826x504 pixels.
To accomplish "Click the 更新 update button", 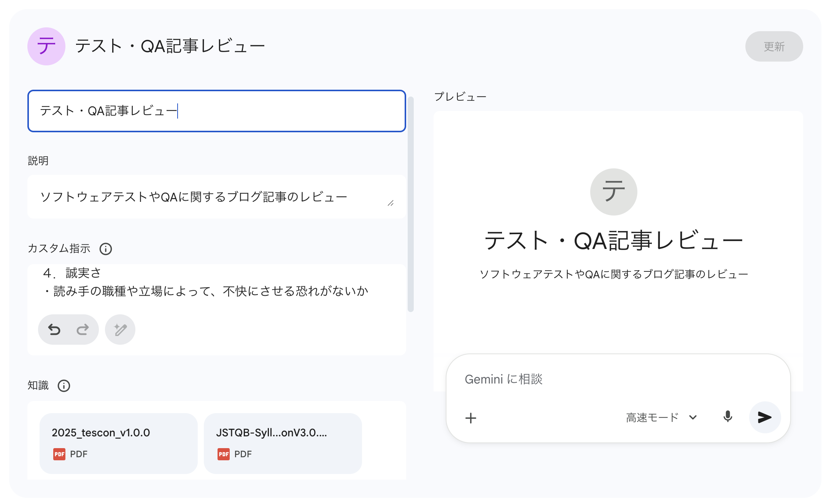I will (x=774, y=46).
